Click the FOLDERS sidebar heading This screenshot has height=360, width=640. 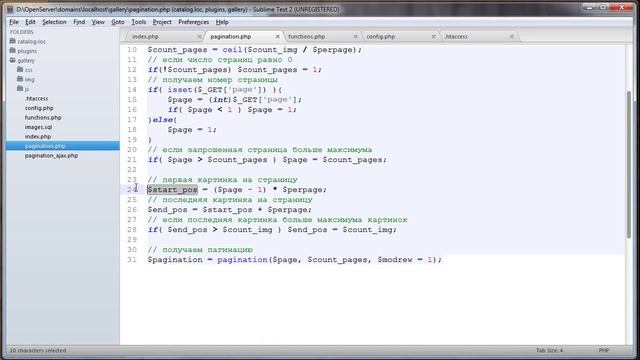[x=22, y=32]
